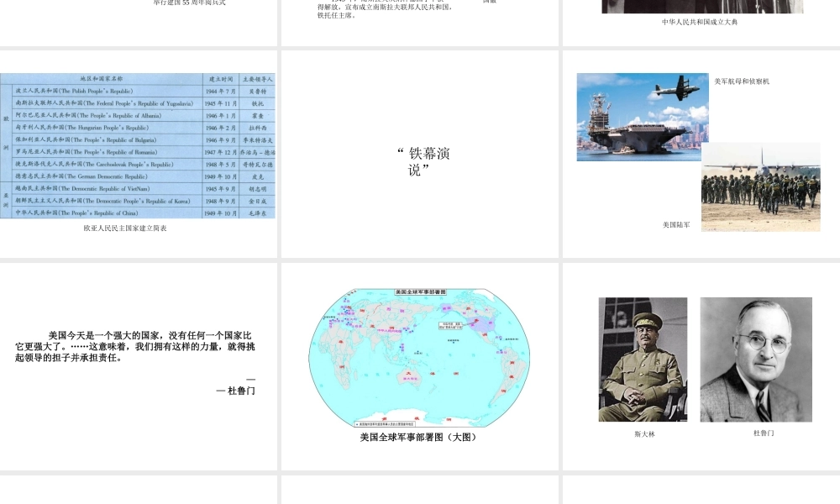
Task: Click the leader cell "哥特瓦尔德"
Action: tap(257, 165)
